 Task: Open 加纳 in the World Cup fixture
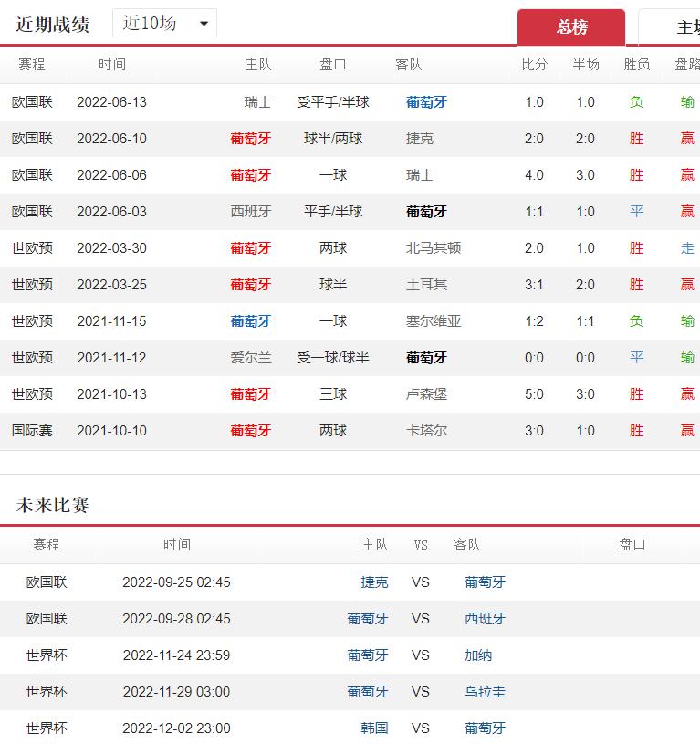coord(478,655)
